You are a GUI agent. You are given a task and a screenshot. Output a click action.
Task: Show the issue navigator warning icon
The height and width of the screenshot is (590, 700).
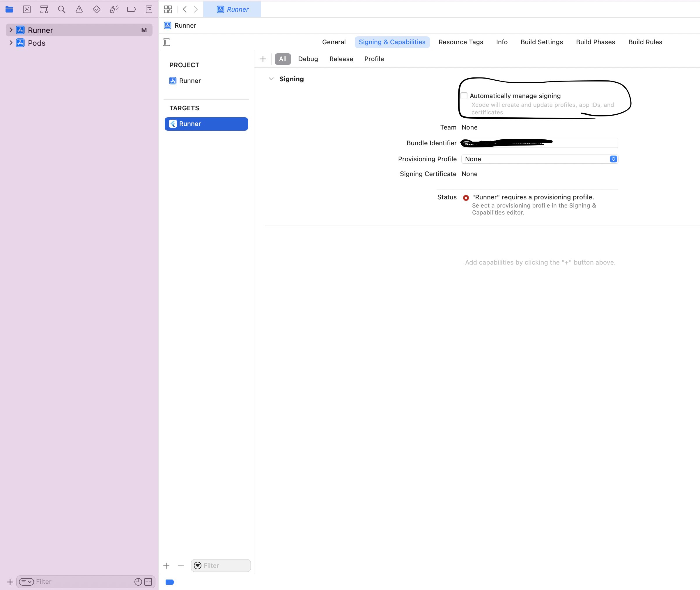[79, 9]
